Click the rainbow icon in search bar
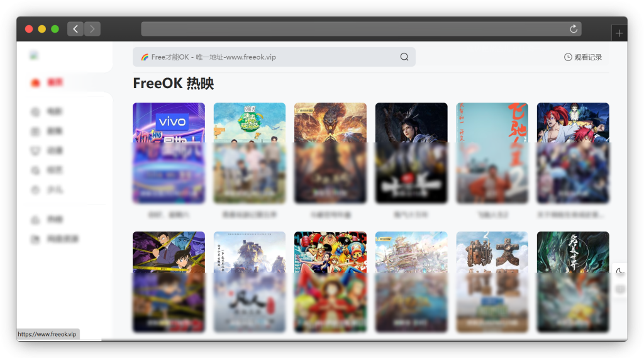This screenshot has width=644, height=358. pyautogui.click(x=145, y=57)
